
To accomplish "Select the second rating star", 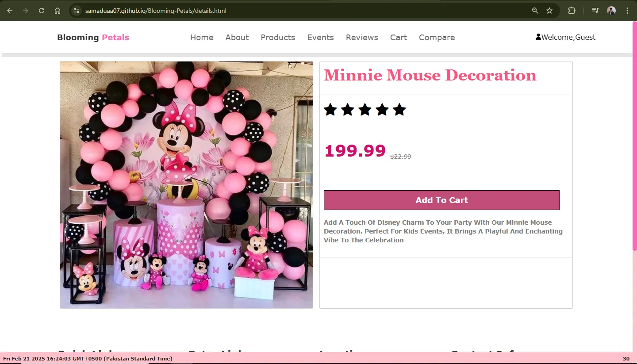I will [x=348, y=110].
